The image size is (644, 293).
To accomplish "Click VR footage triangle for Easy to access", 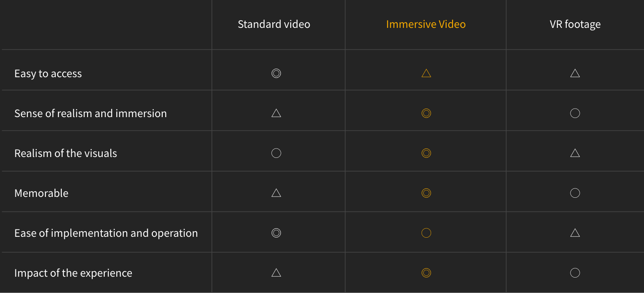I will 575,73.
